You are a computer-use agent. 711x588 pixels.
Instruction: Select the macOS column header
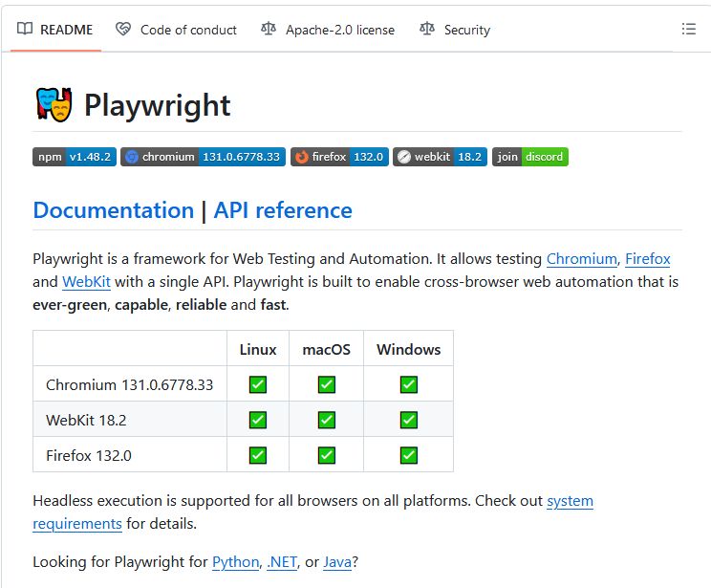[x=327, y=349]
